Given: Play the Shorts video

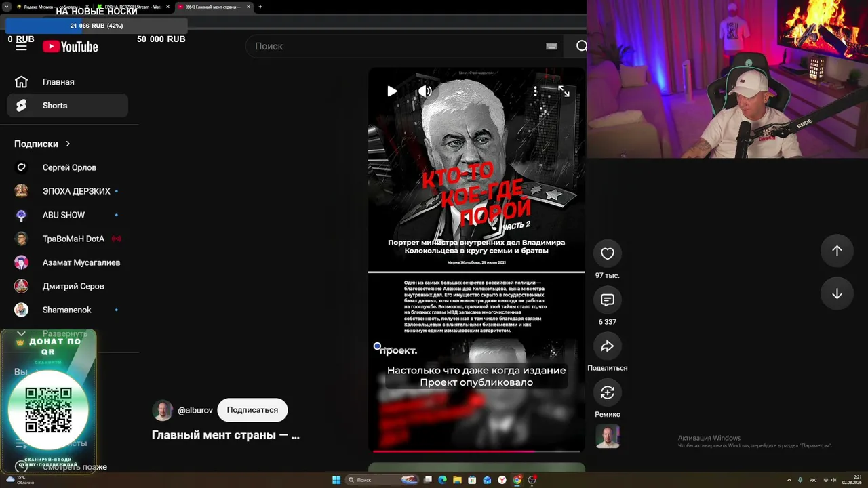Looking at the screenshot, I should (x=392, y=91).
